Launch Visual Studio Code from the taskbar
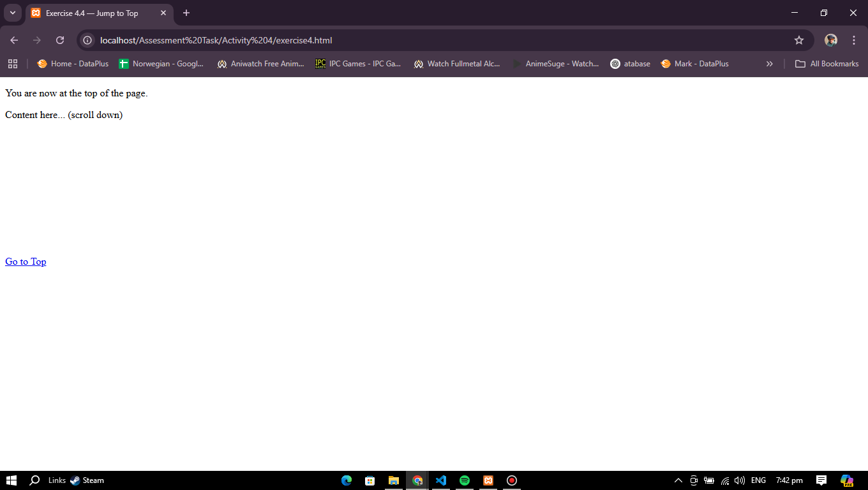This screenshot has width=868, height=490. (441, 480)
